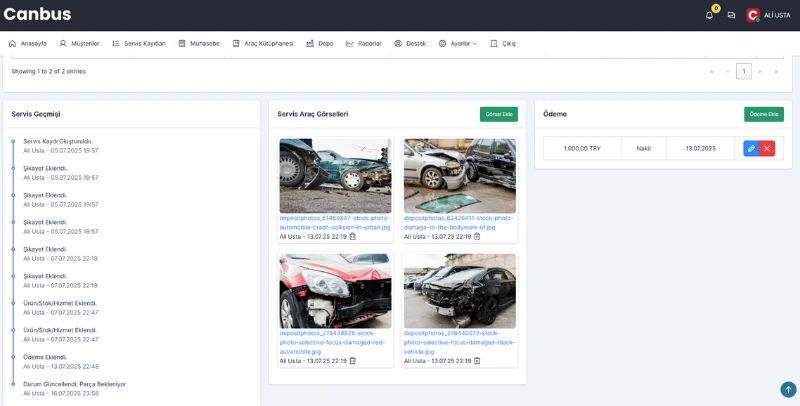Click 'Ödeme Eklendi.' history entry

(x=45, y=357)
